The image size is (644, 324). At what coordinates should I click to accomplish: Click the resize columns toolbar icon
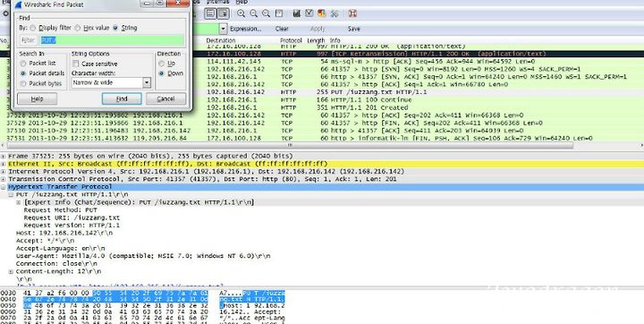(279, 13)
